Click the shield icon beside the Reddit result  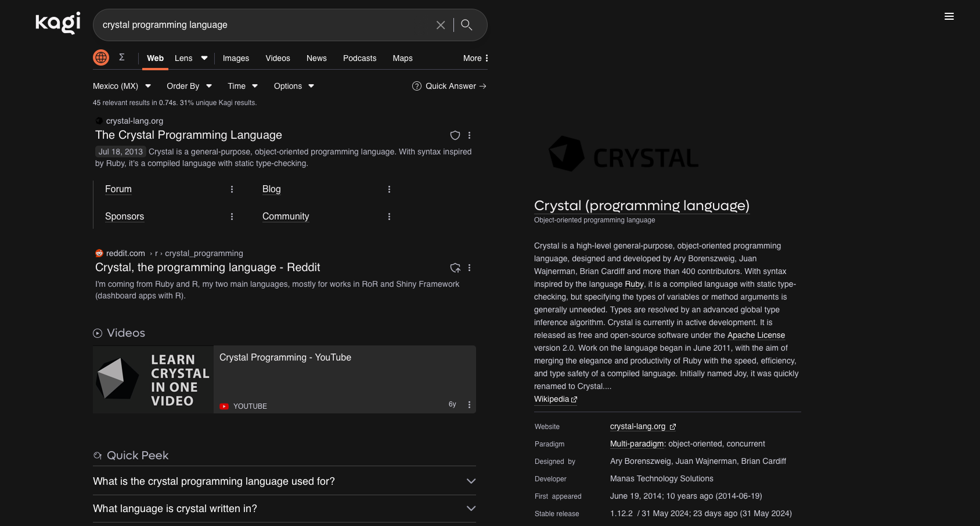click(x=455, y=268)
